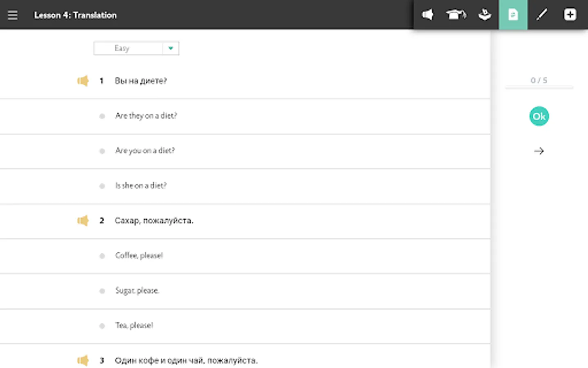
Task: Open the pencil writing exercise tab
Action: (x=541, y=15)
